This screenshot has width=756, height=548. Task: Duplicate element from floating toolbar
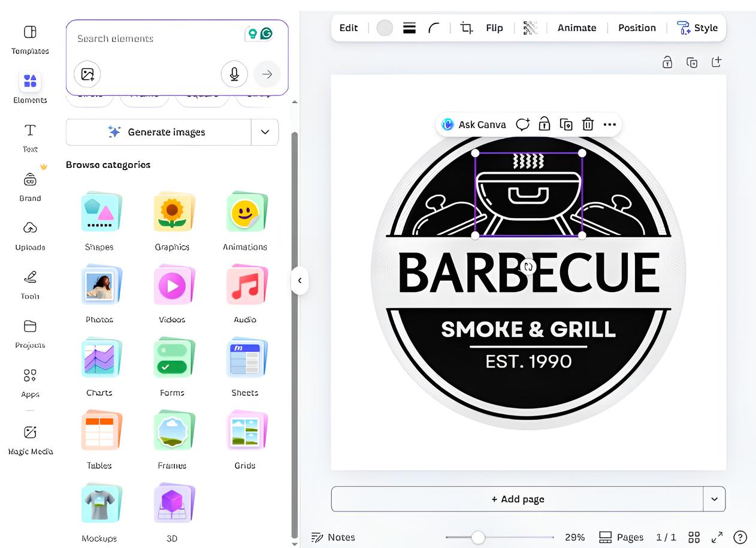[566, 125]
